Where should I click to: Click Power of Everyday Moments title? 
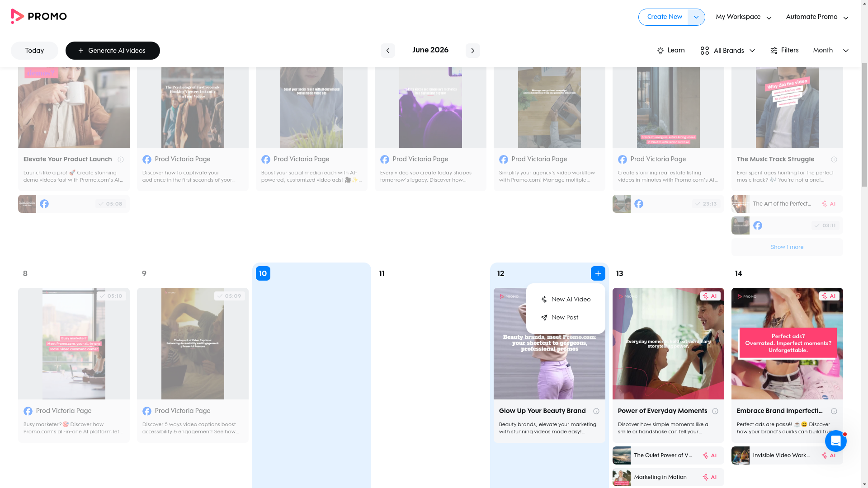(662, 411)
